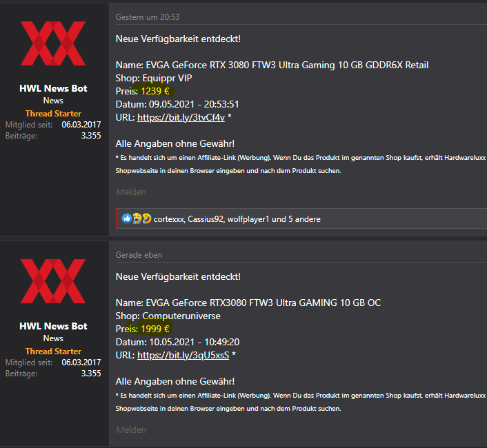Click the 'Gerade eben' timestamp
Viewport: 487px width, 448px height.
click(139, 255)
